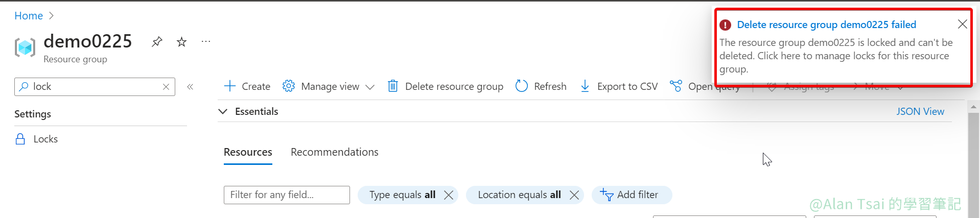Collapse the Essentials section

[223, 111]
